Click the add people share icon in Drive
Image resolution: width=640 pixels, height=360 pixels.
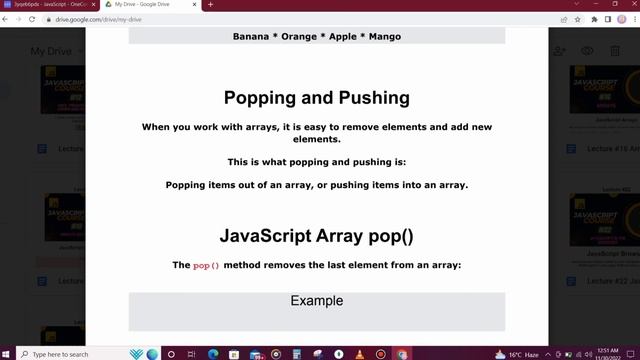click(x=560, y=51)
